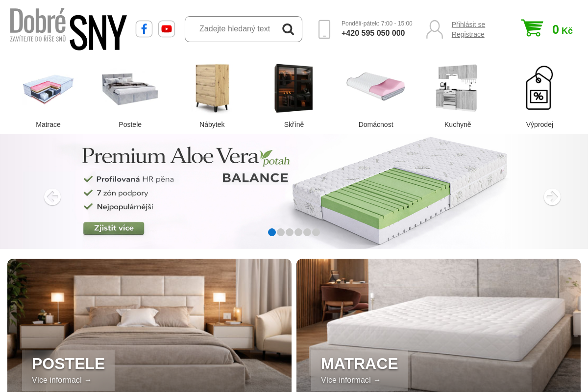Open the POSTELE category tile

coord(149,325)
